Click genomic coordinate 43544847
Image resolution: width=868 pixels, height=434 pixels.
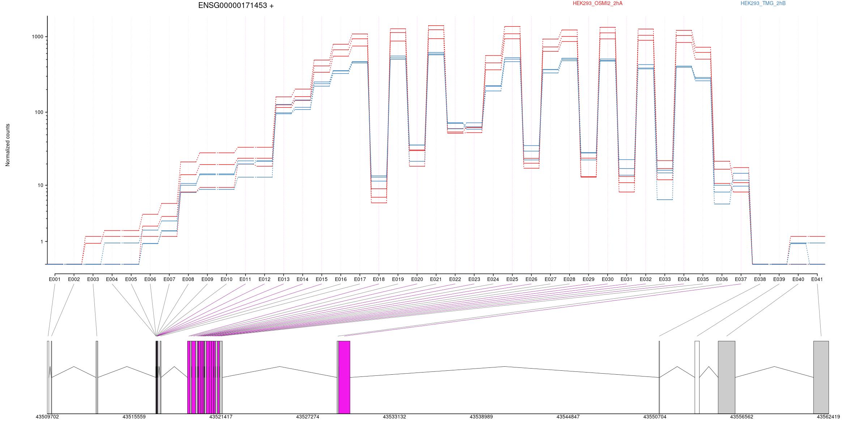point(568,417)
